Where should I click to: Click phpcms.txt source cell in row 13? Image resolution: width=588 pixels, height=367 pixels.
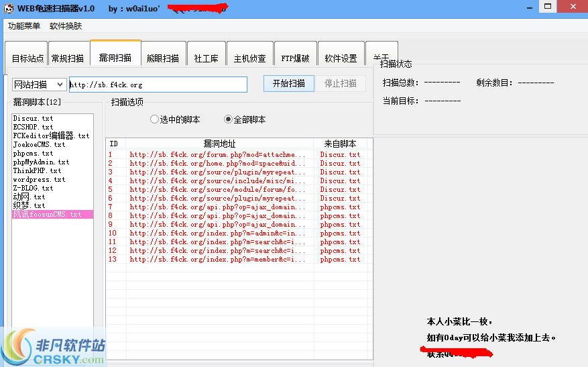[x=340, y=259]
